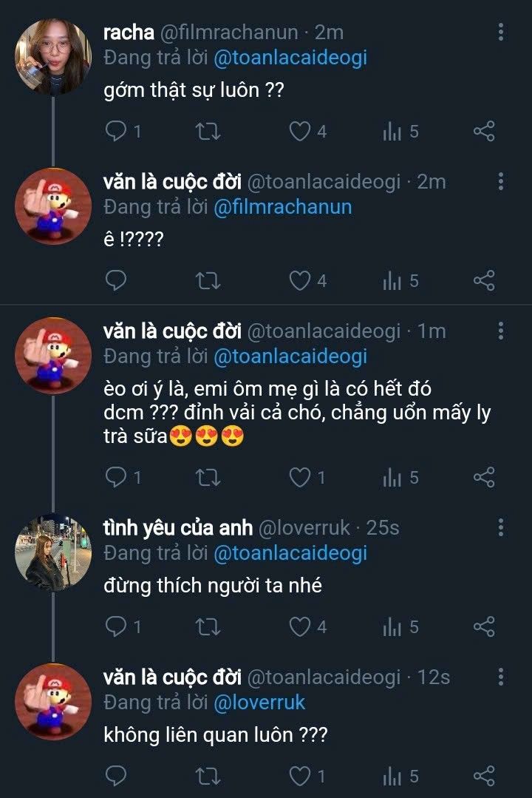Open the @loverruk mention link
This screenshot has width=532, height=798.
[259, 702]
